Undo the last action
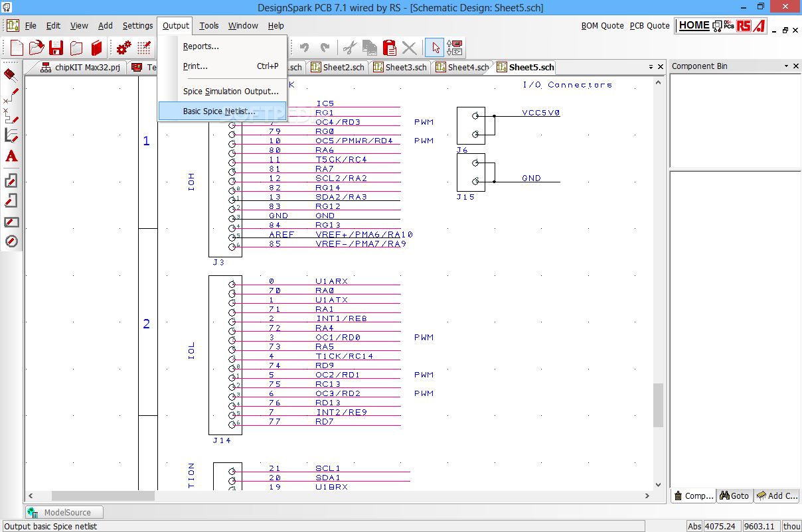The width and height of the screenshot is (802, 532). pyautogui.click(x=304, y=48)
